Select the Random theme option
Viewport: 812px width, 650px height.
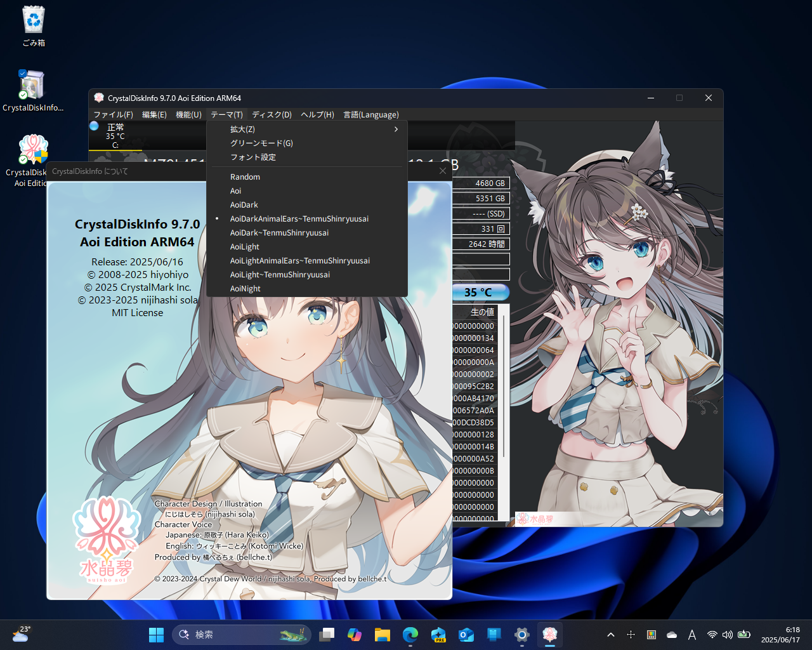coord(245,176)
